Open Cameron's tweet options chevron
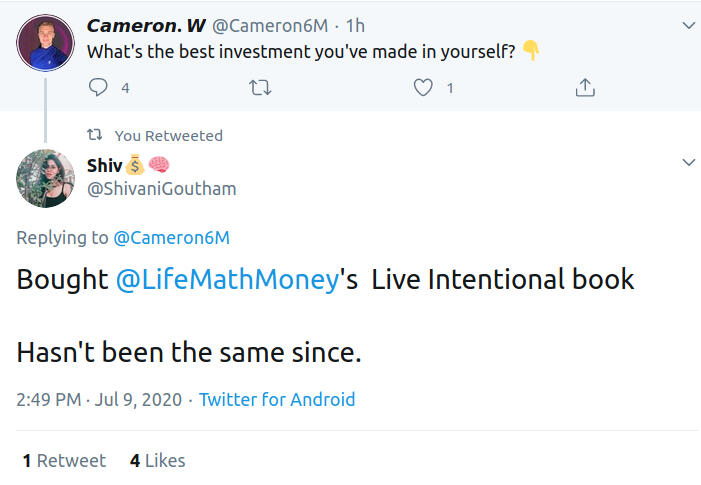Screen dimensions: 701x485 point(687,24)
